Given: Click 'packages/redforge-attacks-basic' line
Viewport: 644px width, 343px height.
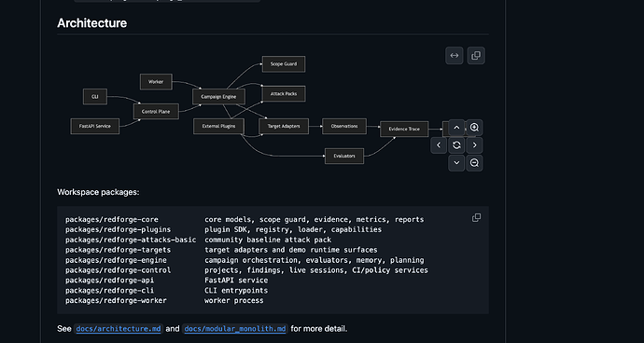Looking at the screenshot, I should tap(131, 240).
